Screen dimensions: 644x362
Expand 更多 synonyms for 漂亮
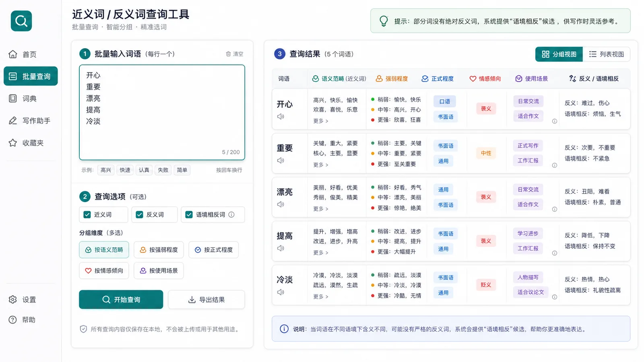tap(321, 209)
